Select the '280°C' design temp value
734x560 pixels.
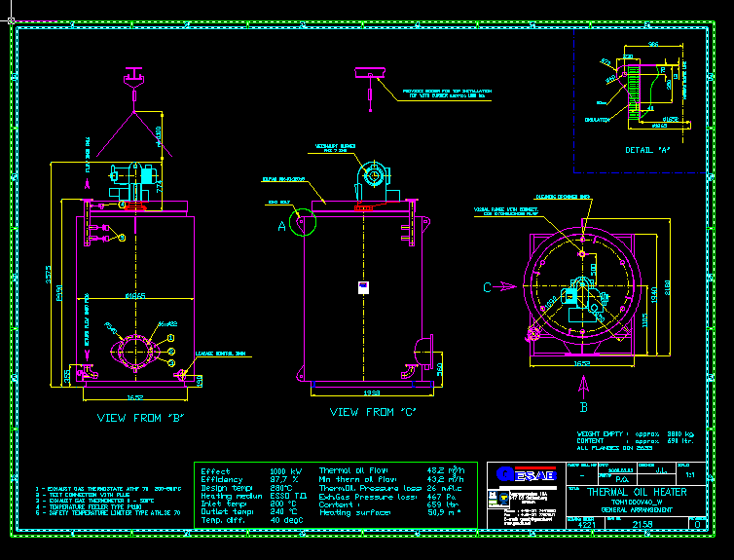tap(281, 488)
